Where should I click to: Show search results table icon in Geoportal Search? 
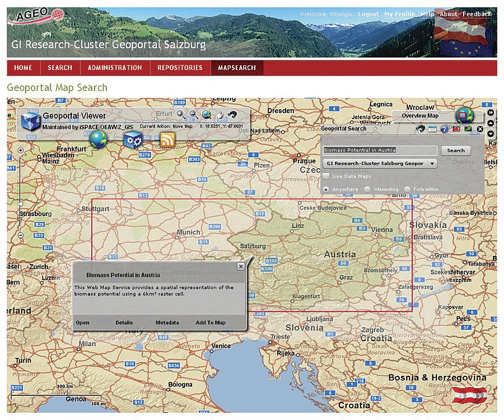tap(432, 129)
